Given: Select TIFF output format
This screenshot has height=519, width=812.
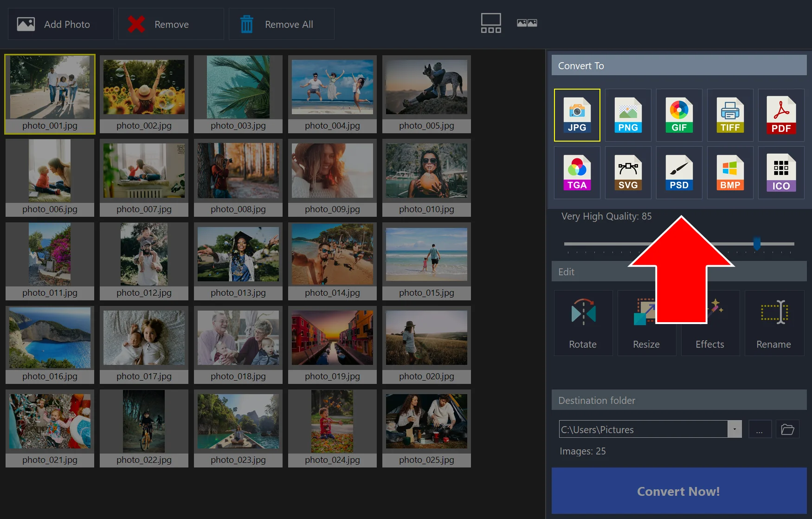Looking at the screenshot, I should (730, 115).
